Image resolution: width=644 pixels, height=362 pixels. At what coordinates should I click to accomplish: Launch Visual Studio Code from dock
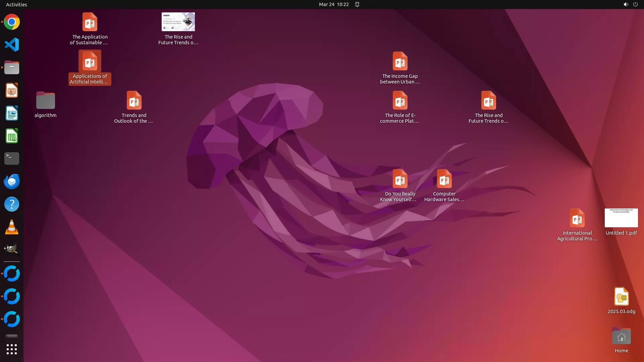coord(12,45)
